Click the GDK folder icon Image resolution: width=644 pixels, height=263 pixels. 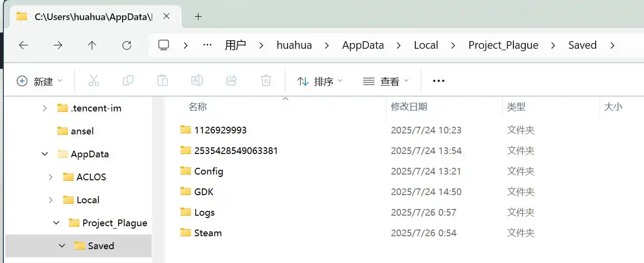point(186,191)
